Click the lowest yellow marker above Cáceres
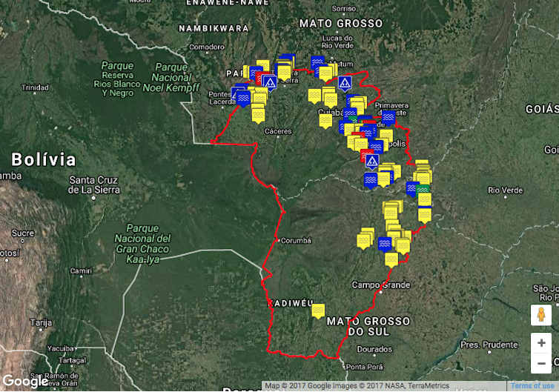 click(x=258, y=115)
